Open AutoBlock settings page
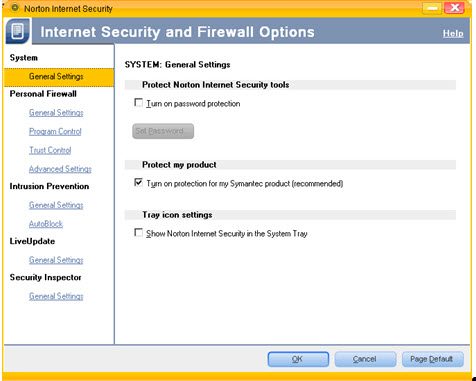 46,224
